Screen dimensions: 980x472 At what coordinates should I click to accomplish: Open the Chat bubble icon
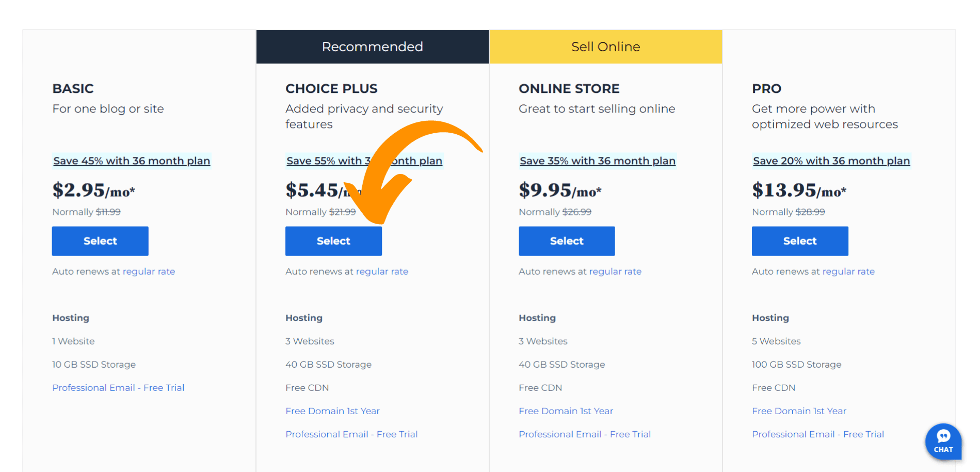coord(943,442)
